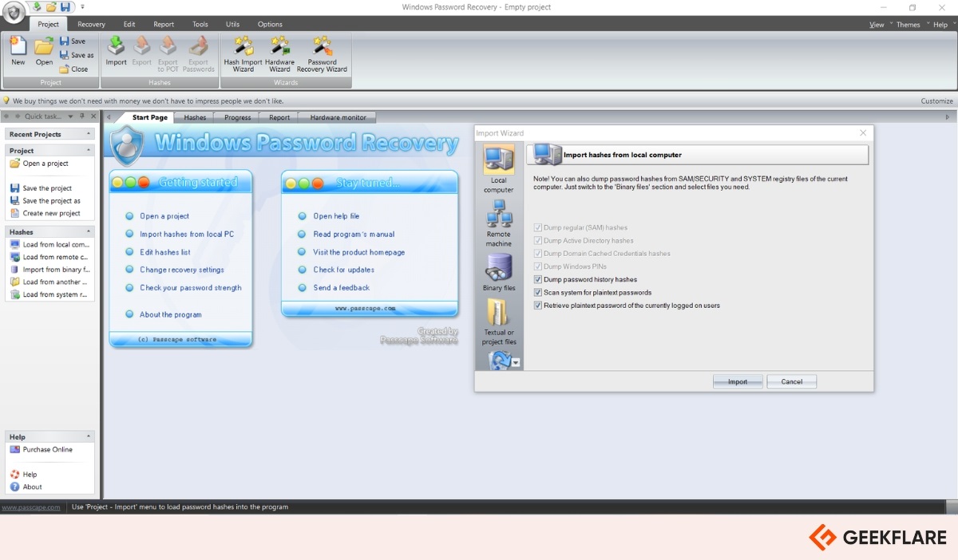Viewport: 958px width, 560px height.
Task: Click Save the project in sidebar
Action: coord(41,188)
